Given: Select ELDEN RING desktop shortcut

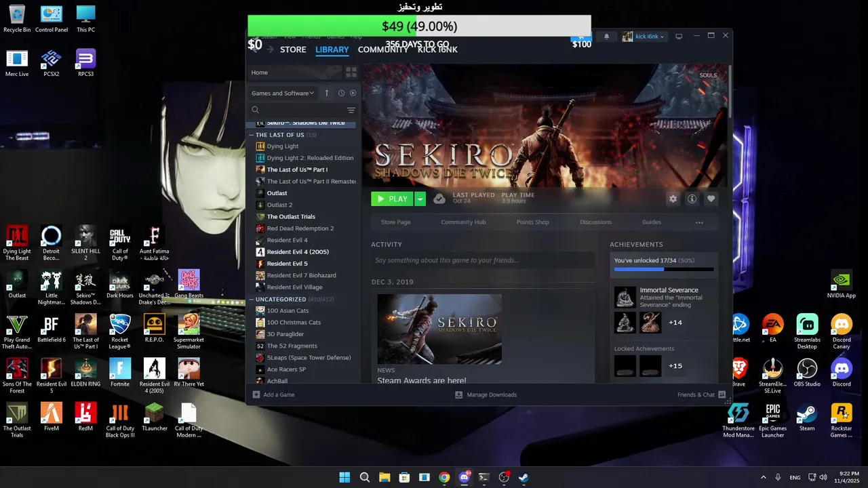Looking at the screenshot, I should pyautogui.click(x=85, y=374).
